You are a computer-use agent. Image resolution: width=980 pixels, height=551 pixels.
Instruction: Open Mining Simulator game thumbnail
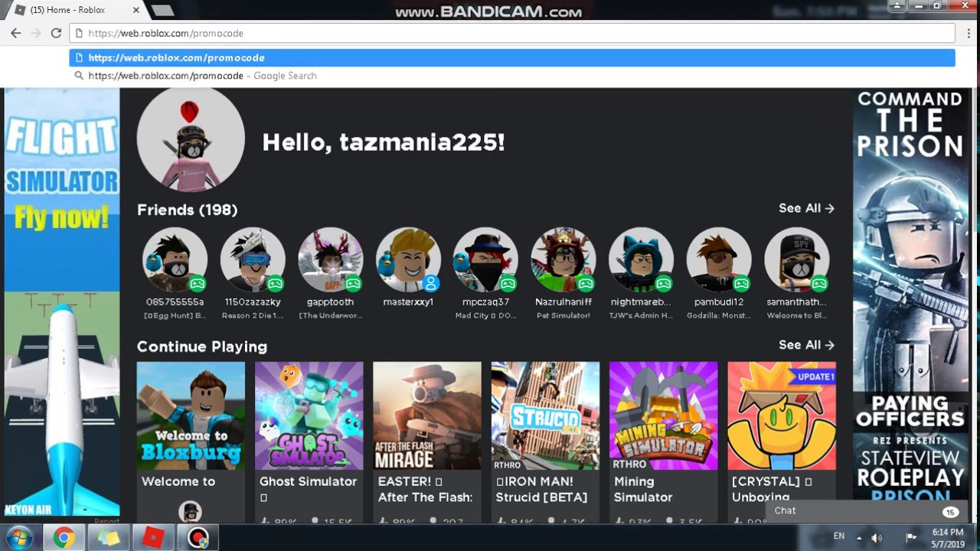[x=663, y=416]
